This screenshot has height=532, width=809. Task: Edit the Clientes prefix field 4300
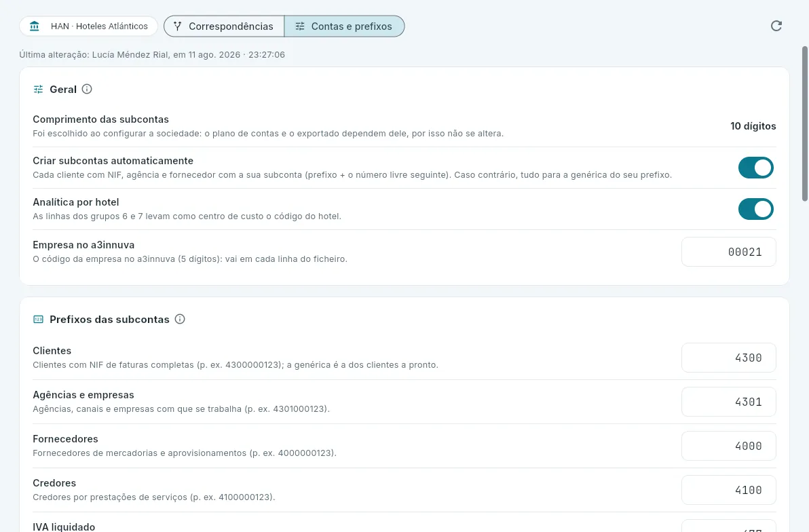(728, 358)
